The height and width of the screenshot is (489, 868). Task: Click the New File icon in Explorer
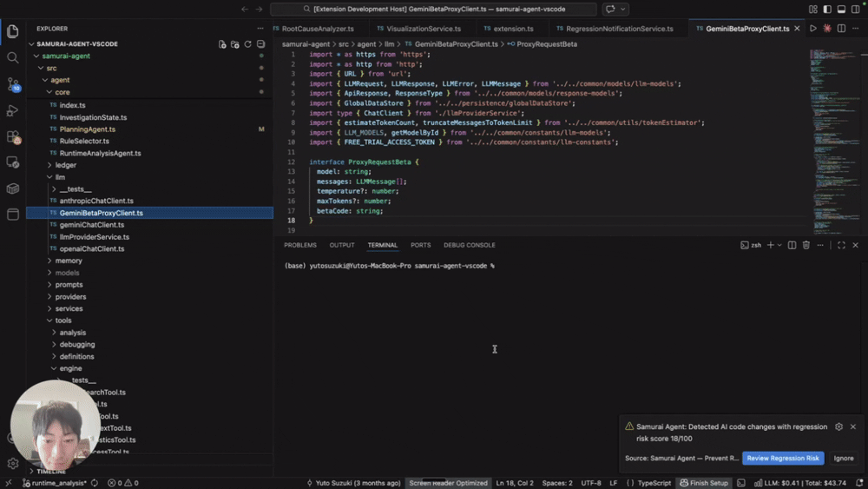click(x=222, y=43)
